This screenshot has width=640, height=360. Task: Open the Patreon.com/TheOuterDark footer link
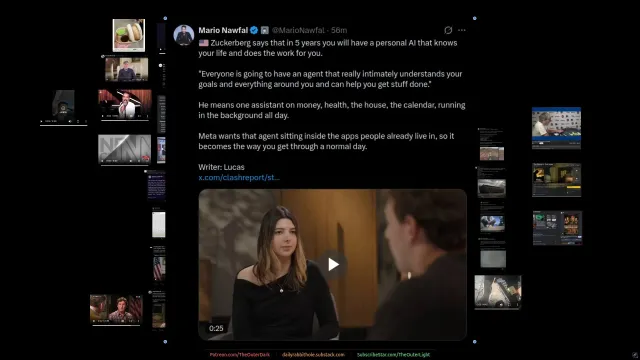[240, 355]
